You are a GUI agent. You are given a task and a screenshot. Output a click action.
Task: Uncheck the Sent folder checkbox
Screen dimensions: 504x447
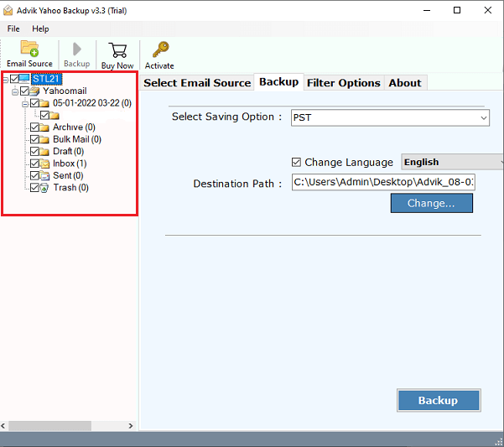34,176
